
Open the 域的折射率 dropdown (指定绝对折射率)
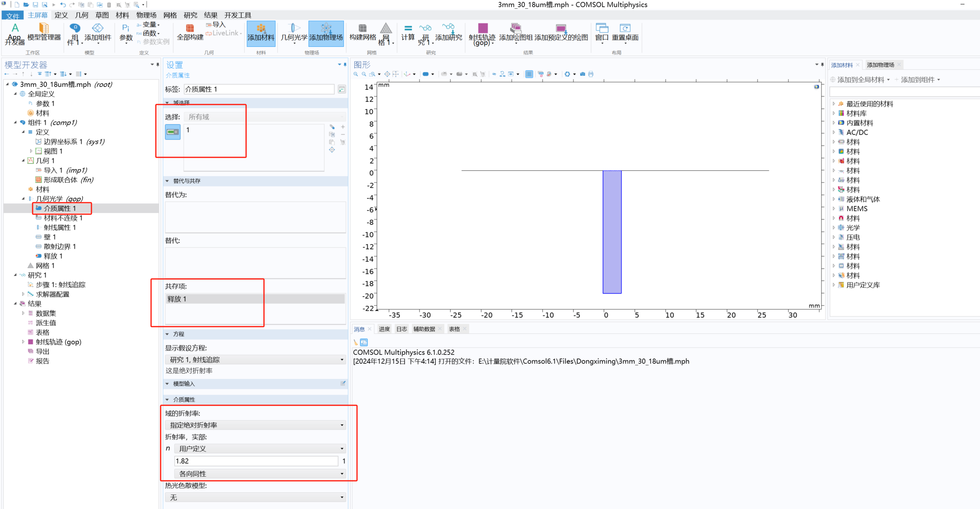coord(255,425)
